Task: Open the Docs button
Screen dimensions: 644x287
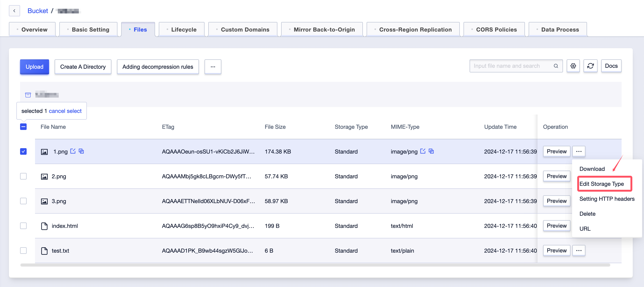Action: click(611, 66)
